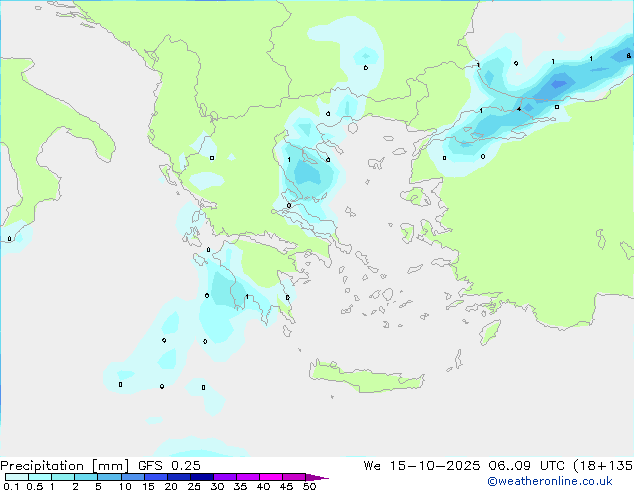Click the 1–2 mm legend color swatch
The height and width of the screenshot is (490, 634).
coord(63,477)
